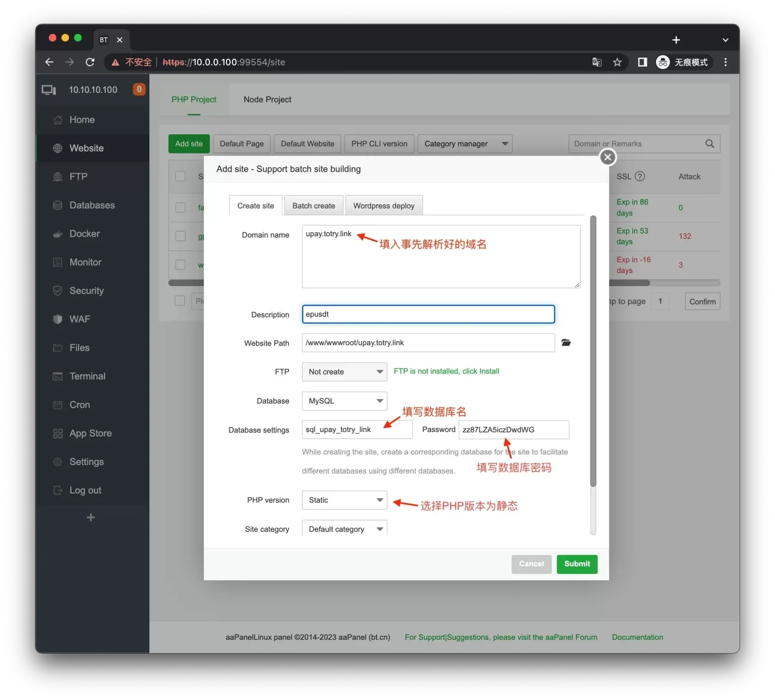Viewport: 775px width, 700px height.
Task: Click the FTP click Install link
Action: coord(481,371)
